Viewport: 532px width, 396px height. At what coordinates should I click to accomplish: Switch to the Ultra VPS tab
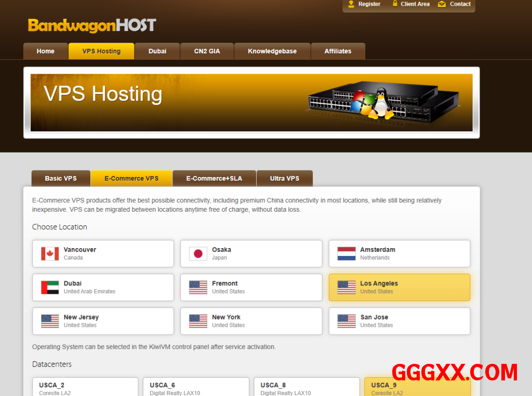coord(284,179)
